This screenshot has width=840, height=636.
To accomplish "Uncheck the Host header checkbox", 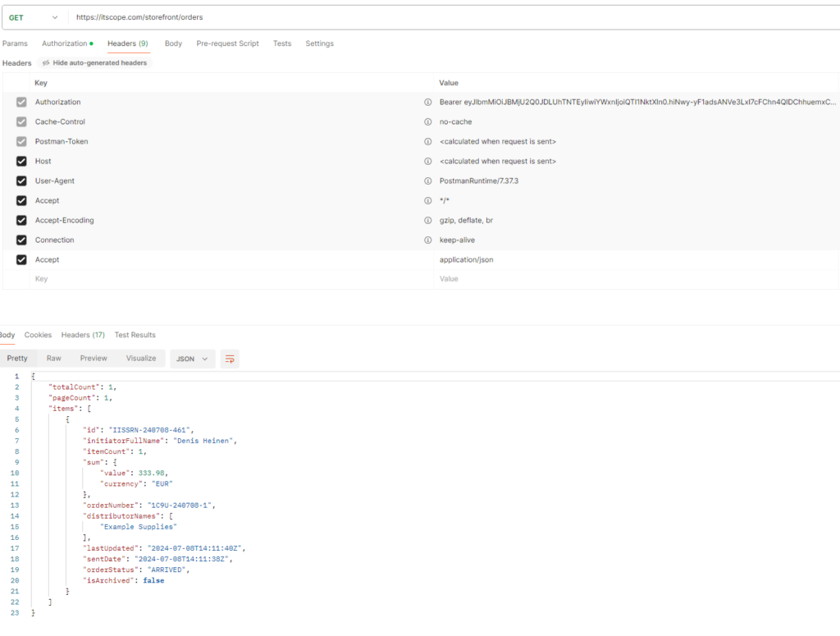I will (x=21, y=162).
